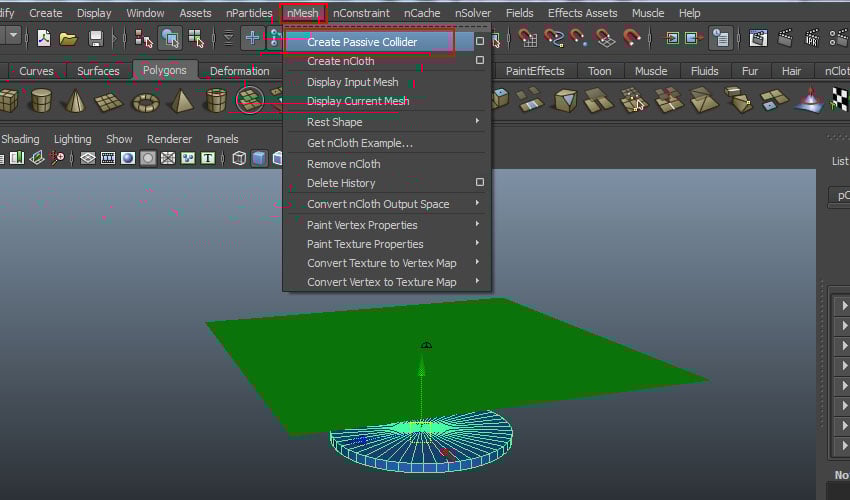This screenshot has height=500, width=850.
Task: Open Render Settings clapperboard with dots
Action: tap(840, 38)
